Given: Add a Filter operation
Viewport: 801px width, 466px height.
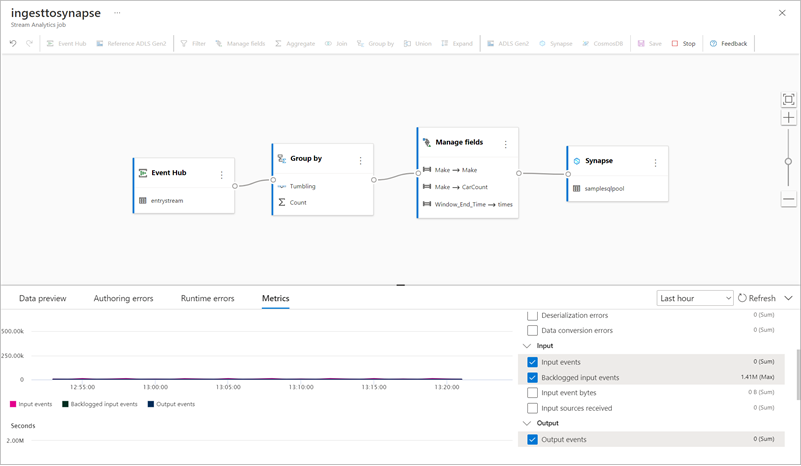Looking at the screenshot, I should pyautogui.click(x=193, y=43).
